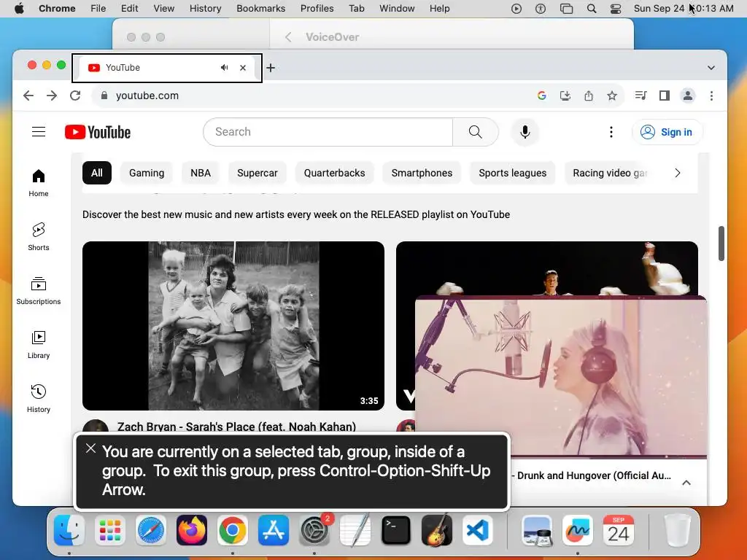747x560 pixels.
Task: Open History in sidebar
Action: (x=39, y=398)
